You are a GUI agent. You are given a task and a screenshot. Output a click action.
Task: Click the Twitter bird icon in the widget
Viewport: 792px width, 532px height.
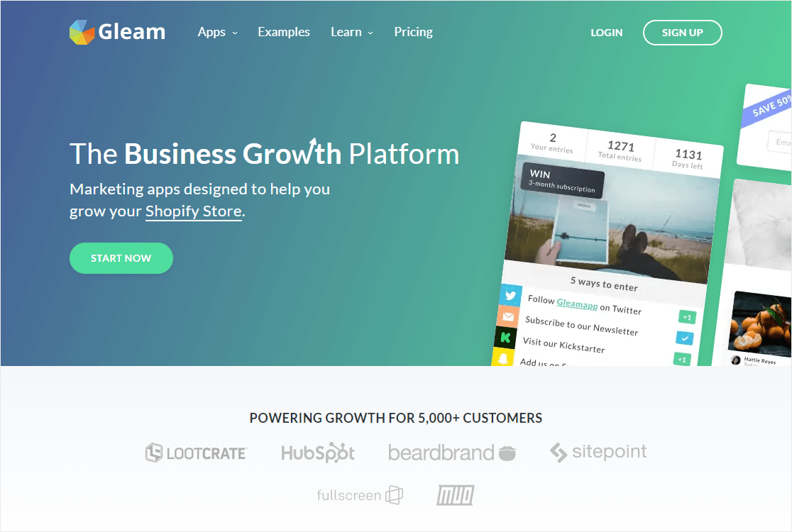pyautogui.click(x=510, y=295)
